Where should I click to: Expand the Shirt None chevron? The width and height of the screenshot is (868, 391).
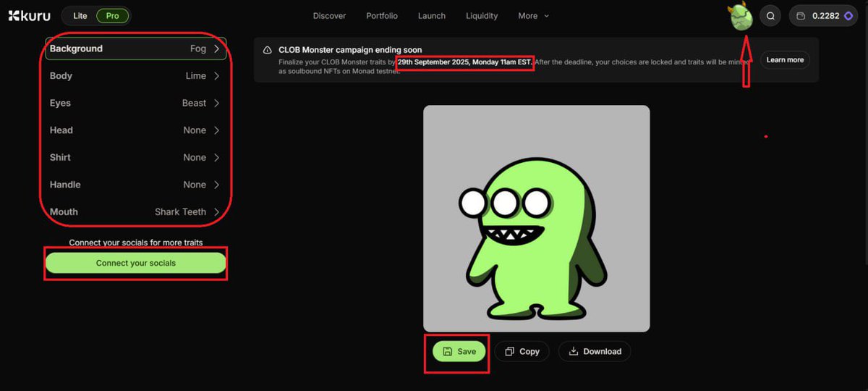click(x=216, y=157)
